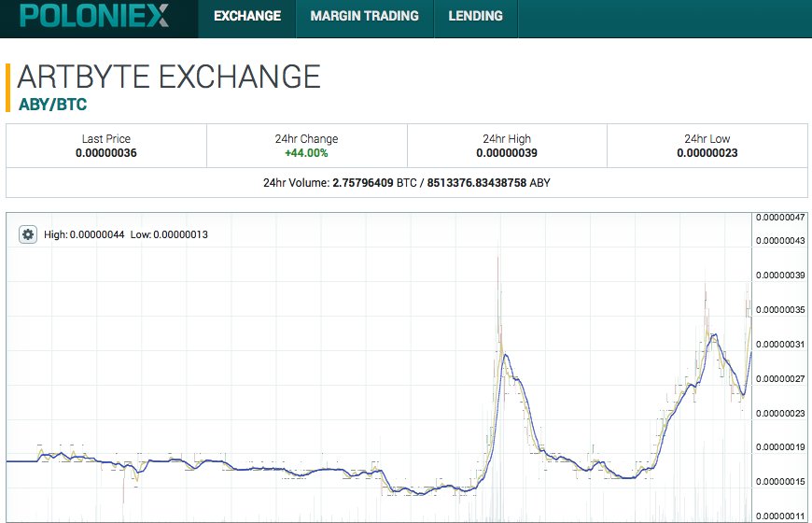Click Last Price value 0.00000036
The height and width of the screenshot is (523, 812).
pos(106,153)
